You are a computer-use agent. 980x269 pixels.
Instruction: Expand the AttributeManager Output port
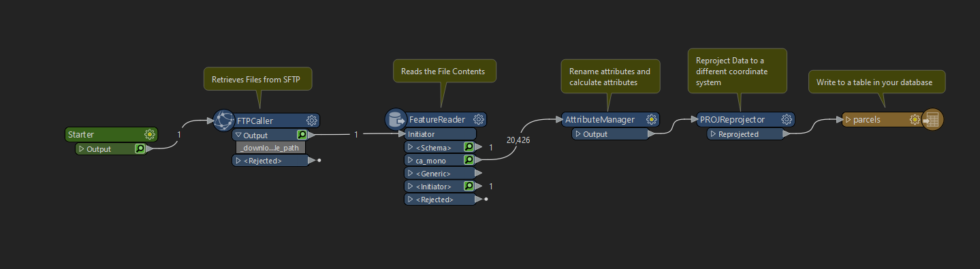(578, 134)
